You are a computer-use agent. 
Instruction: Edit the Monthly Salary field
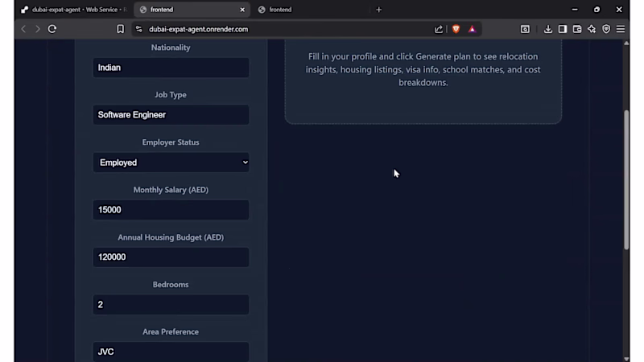click(171, 210)
